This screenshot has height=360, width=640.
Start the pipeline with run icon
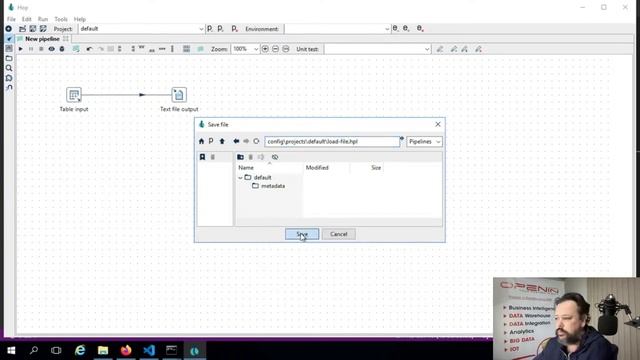pyautogui.click(x=20, y=49)
